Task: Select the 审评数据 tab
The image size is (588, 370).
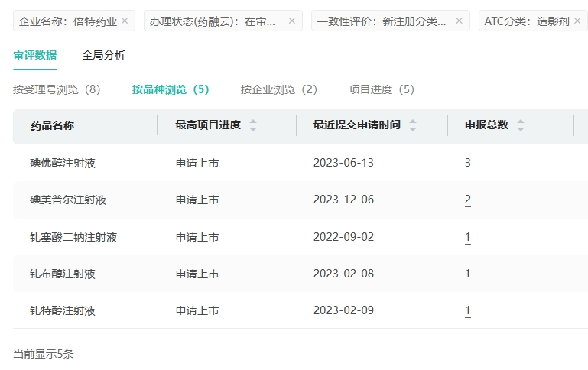Action: (35, 55)
